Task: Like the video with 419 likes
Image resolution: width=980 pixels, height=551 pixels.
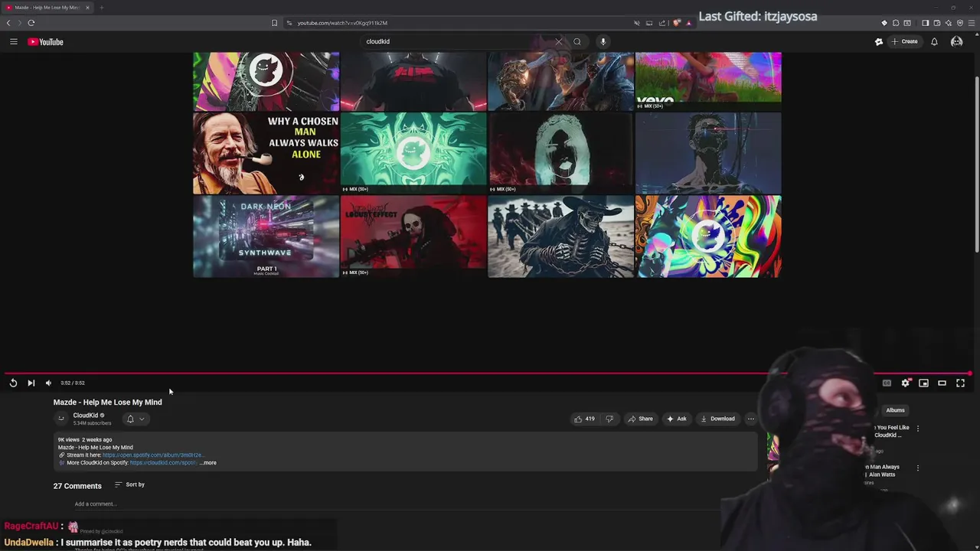Action: click(585, 419)
